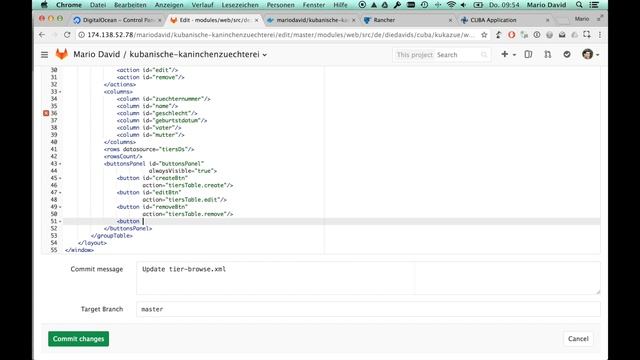Switch to the CUBA Application tab
640x360 pixels.
(x=505, y=20)
